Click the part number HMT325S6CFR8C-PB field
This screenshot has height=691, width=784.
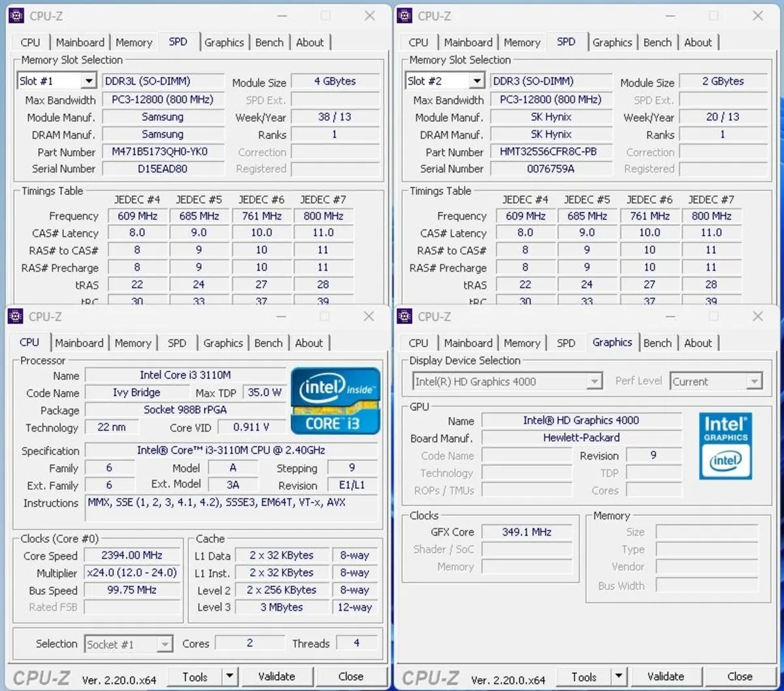pyautogui.click(x=551, y=152)
